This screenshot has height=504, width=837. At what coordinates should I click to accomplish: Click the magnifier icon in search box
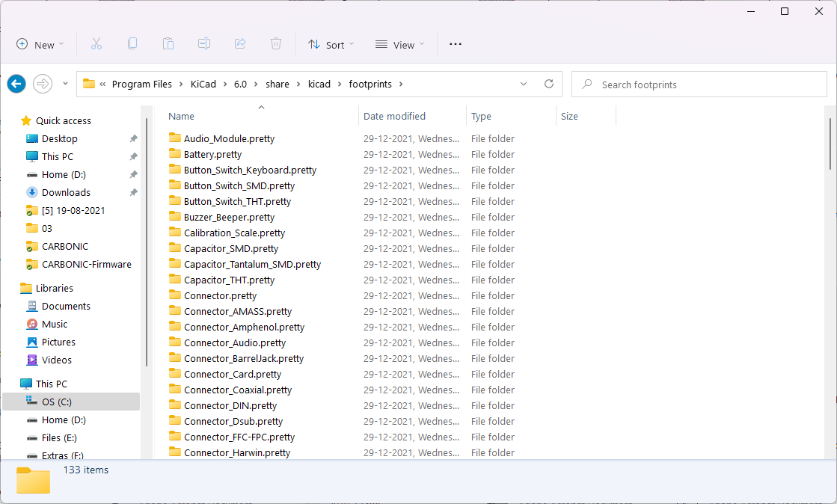click(587, 84)
